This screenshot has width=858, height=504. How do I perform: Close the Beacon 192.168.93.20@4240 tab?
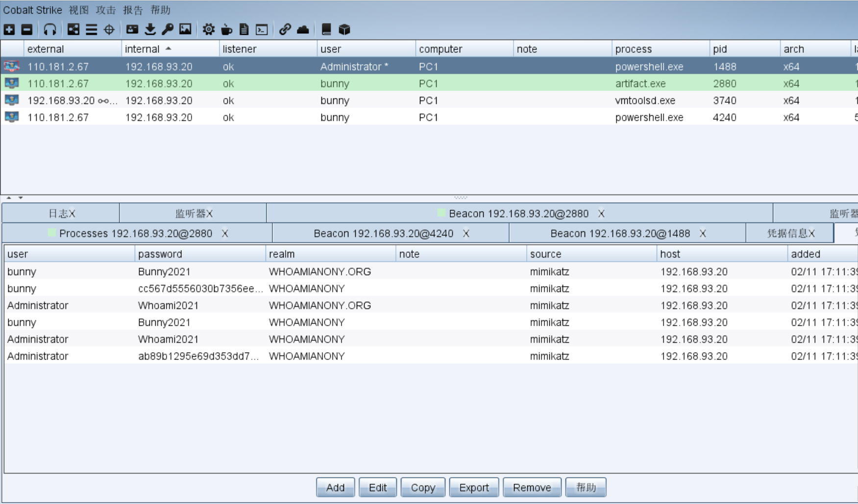pyautogui.click(x=466, y=234)
